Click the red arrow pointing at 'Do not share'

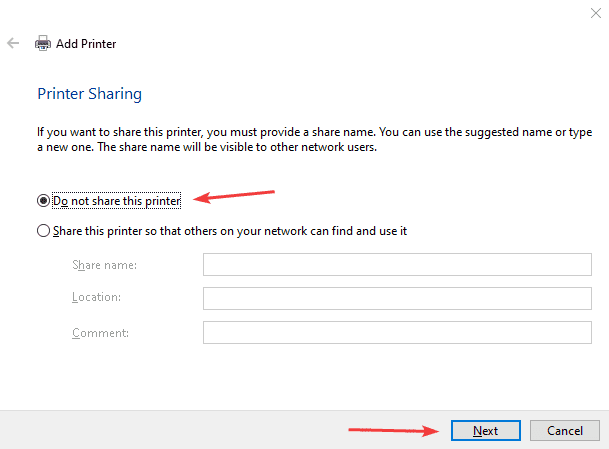point(233,196)
